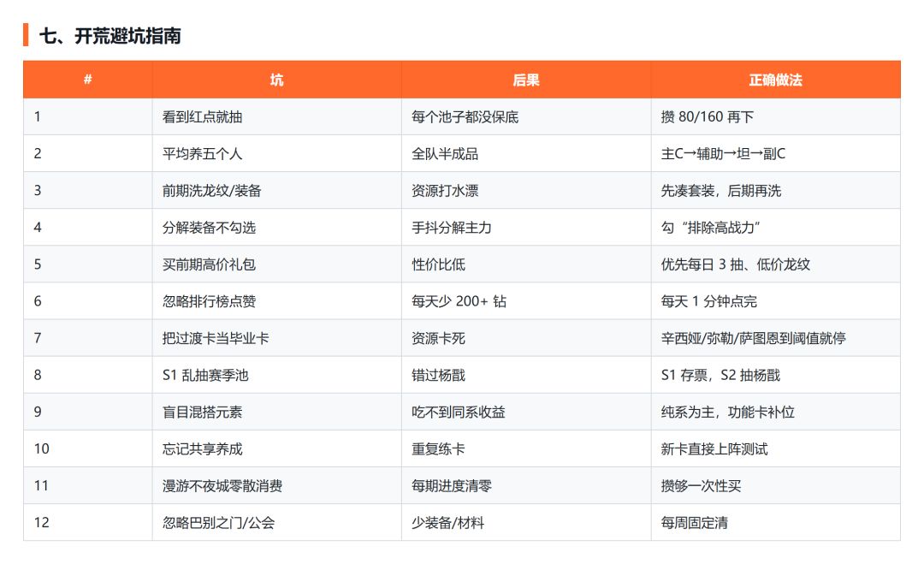The width and height of the screenshot is (924, 570).
Task: Click the cell 每期进度清零
Action: pos(526,486)
